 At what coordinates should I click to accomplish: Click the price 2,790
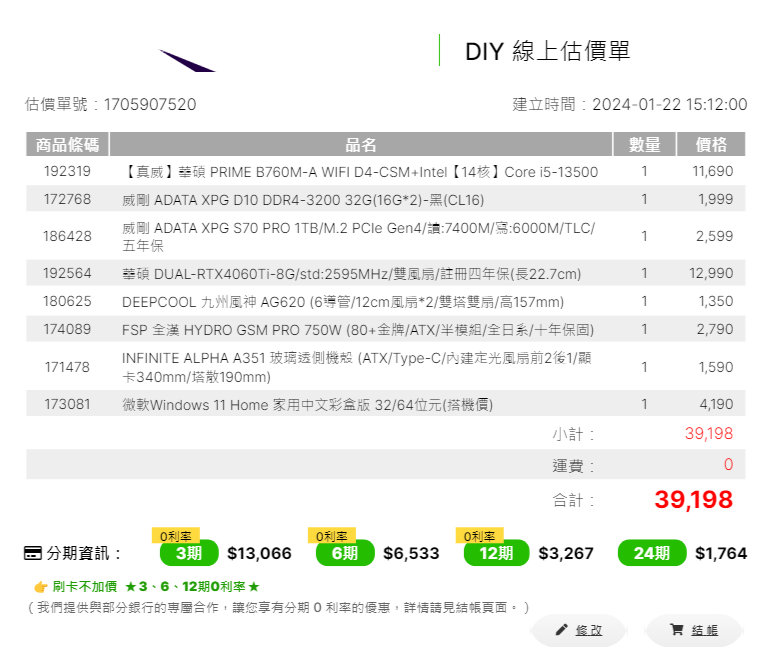(x=715, y=329)
